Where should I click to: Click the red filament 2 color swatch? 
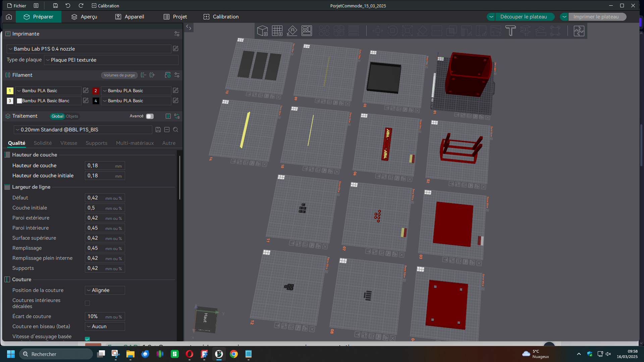coord(96,91)
